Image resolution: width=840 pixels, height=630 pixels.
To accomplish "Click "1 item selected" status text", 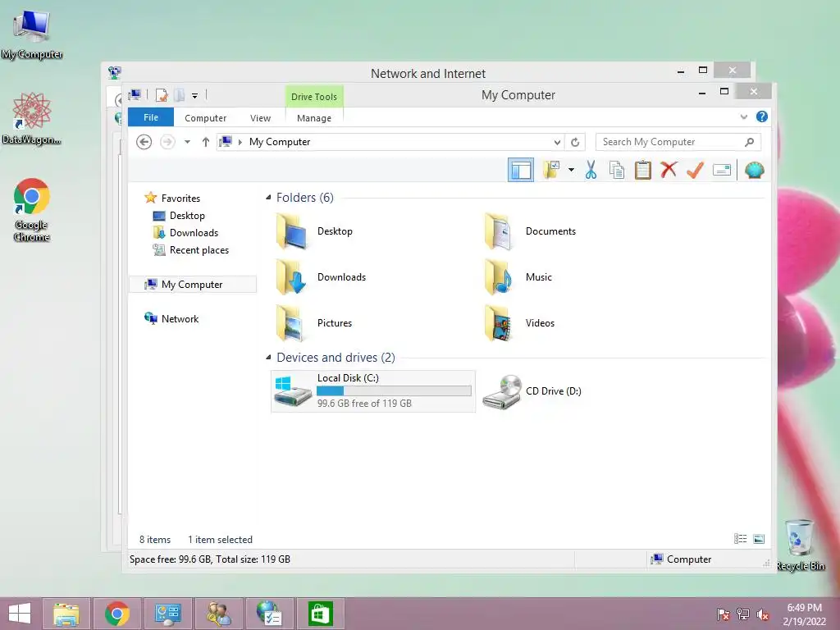I will coord(220,540).
